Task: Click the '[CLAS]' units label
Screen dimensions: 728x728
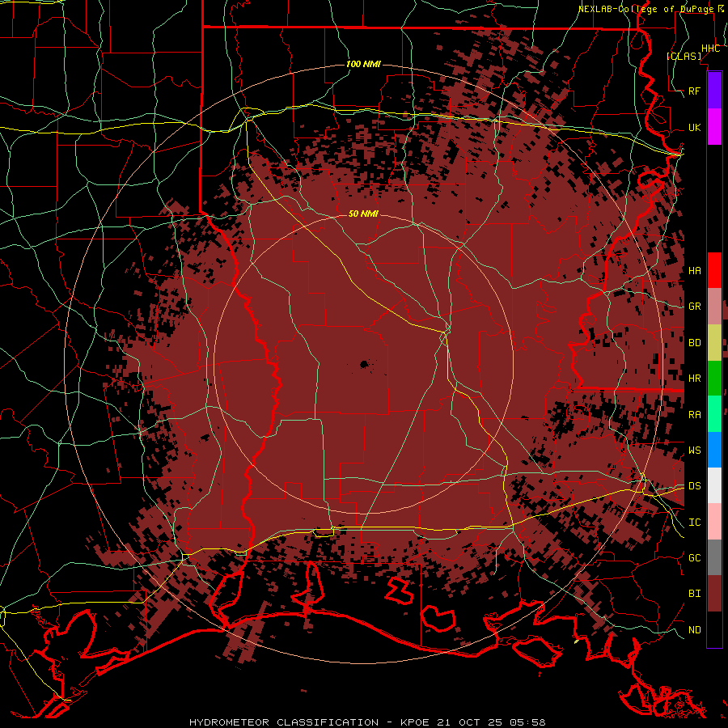Action: [684, 56]
